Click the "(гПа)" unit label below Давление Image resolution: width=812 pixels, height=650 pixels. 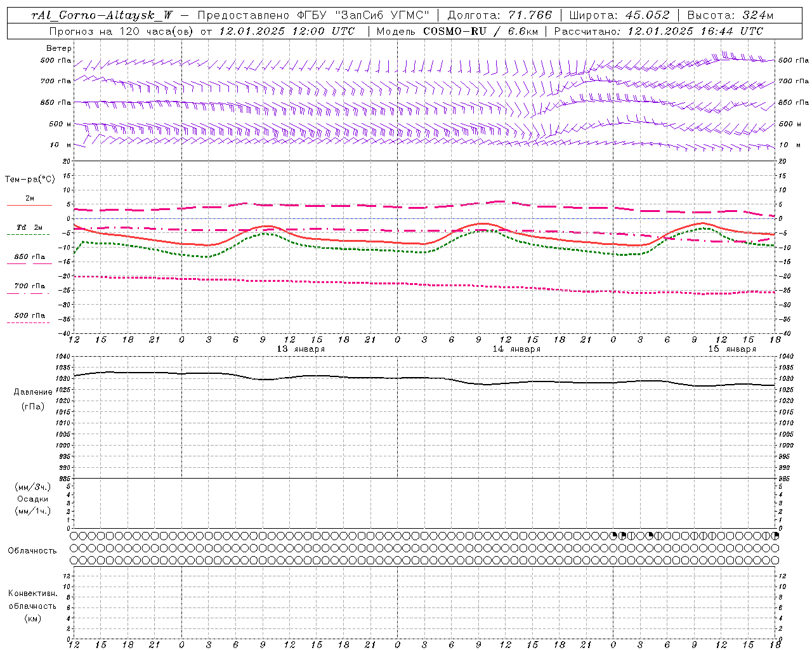[33, 406]
